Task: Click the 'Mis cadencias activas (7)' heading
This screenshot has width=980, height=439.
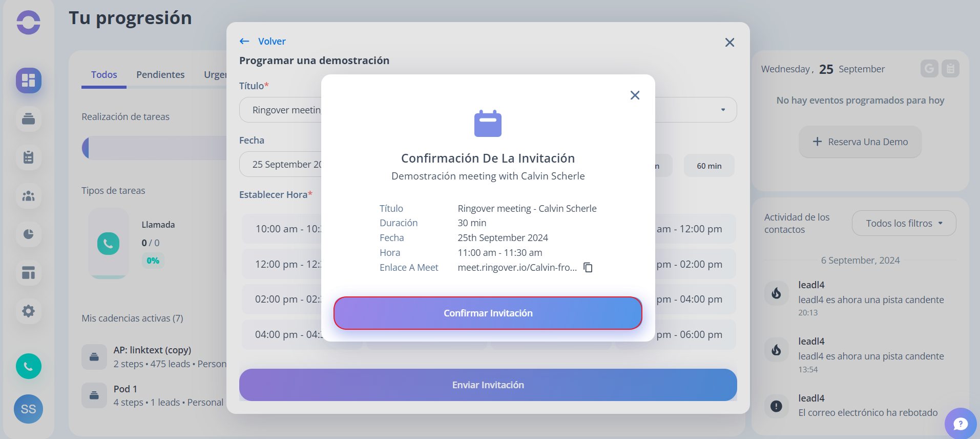Action: [x=132, y=318]
